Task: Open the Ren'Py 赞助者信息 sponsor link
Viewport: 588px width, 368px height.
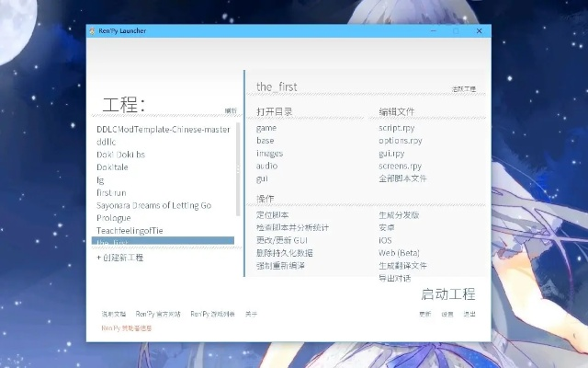Action: click(127, 328)
